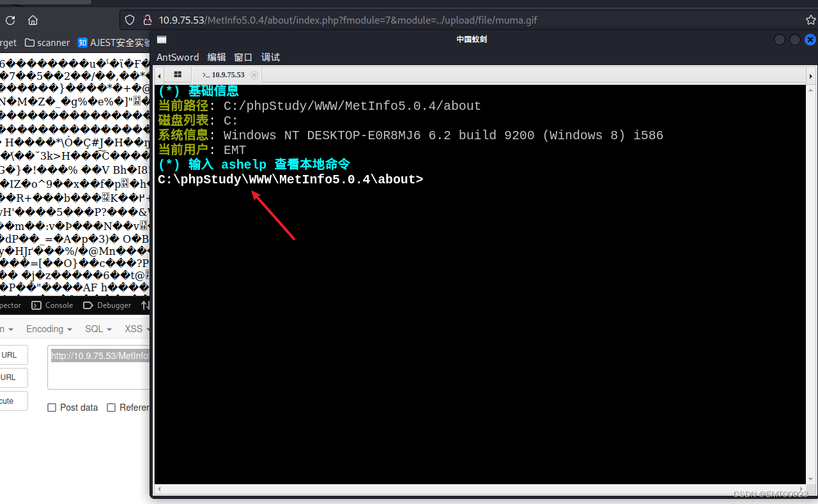Go to the browser home page
This screenshot has width=818, height=504.
[33, 20]
